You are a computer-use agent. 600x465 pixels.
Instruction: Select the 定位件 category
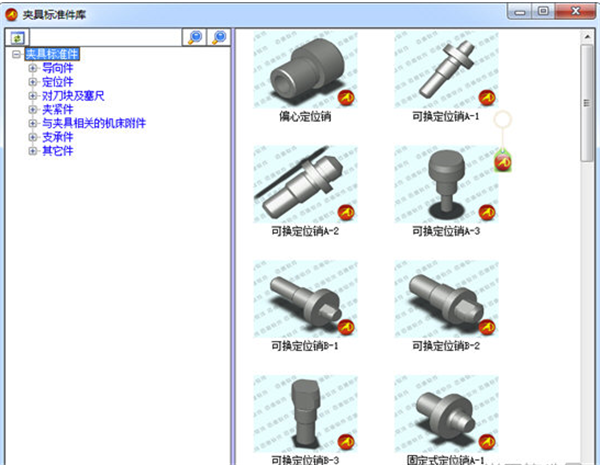(x=57, y=82)
